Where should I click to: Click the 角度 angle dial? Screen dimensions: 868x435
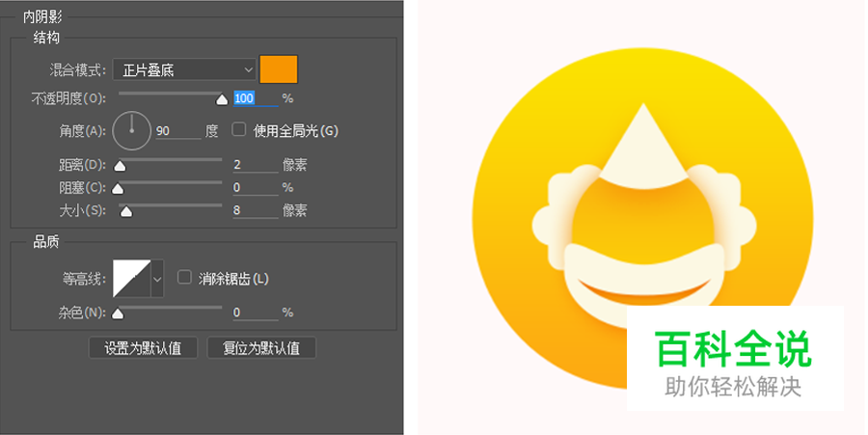pos(132,131)
